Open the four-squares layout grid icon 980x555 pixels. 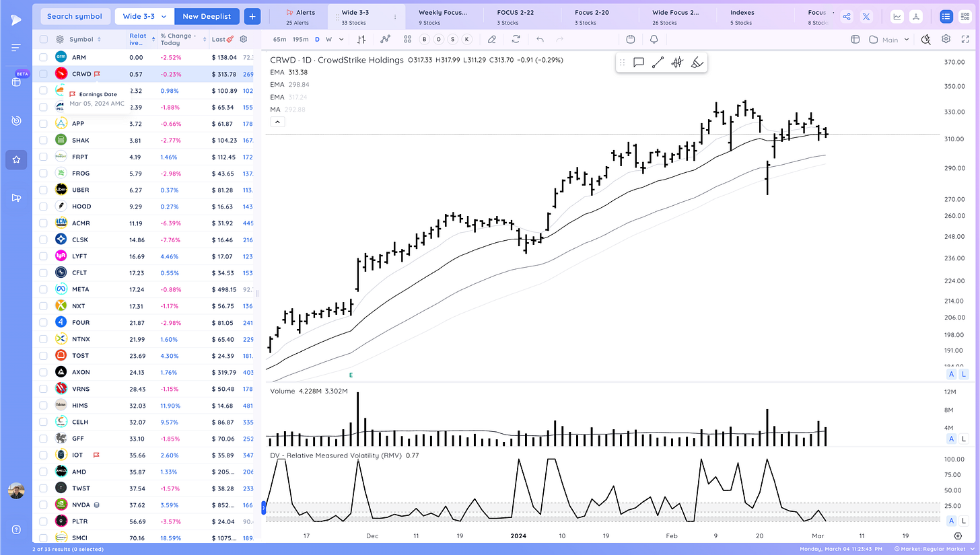(408, 40)
